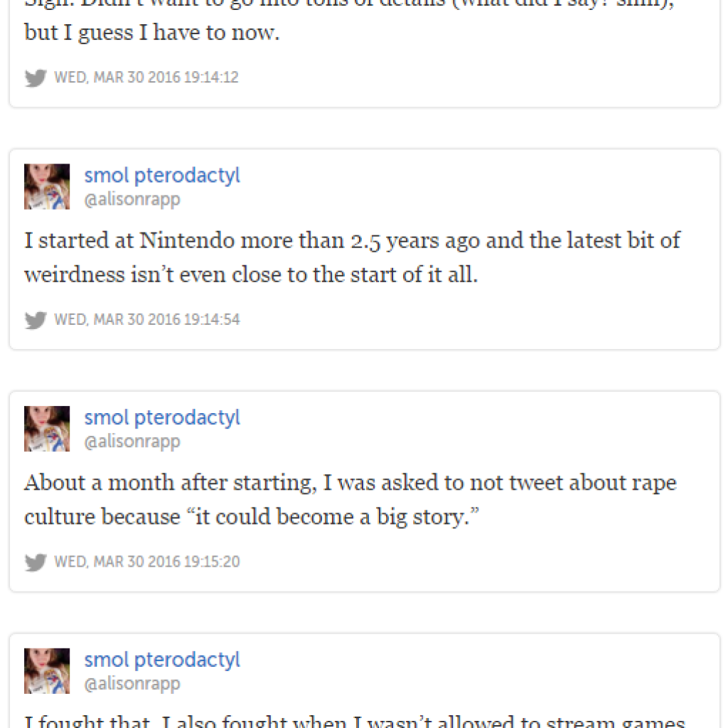
Task: Click Twitter bird icon beside 19:14:54 timestamp
Action: click(36, 320)
